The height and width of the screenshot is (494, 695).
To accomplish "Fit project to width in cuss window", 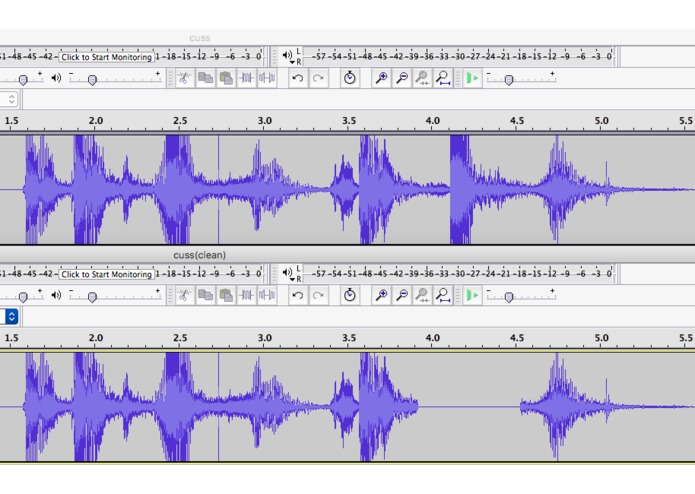I will click(443, 78).
